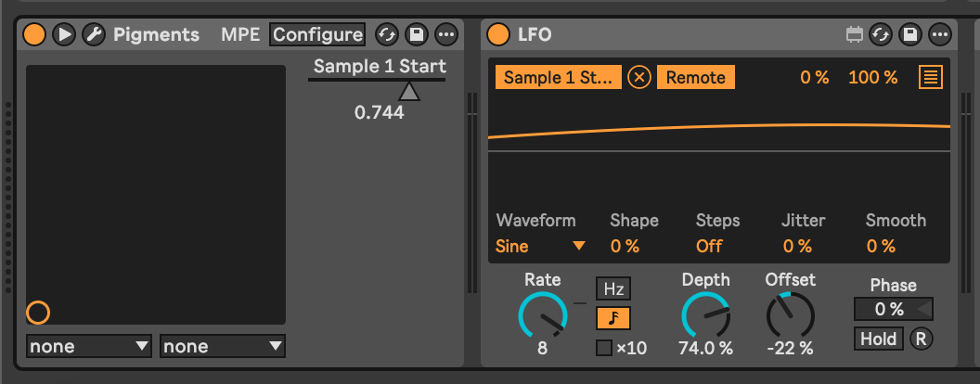
Task: Click Depth value 74.0 %
Action: [705, 349]
